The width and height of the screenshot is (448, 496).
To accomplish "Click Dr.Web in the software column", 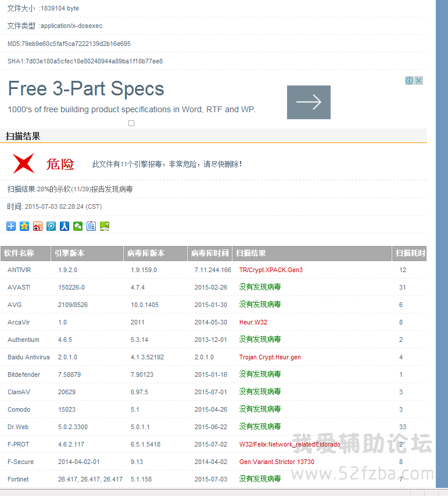I will [18, 427].
